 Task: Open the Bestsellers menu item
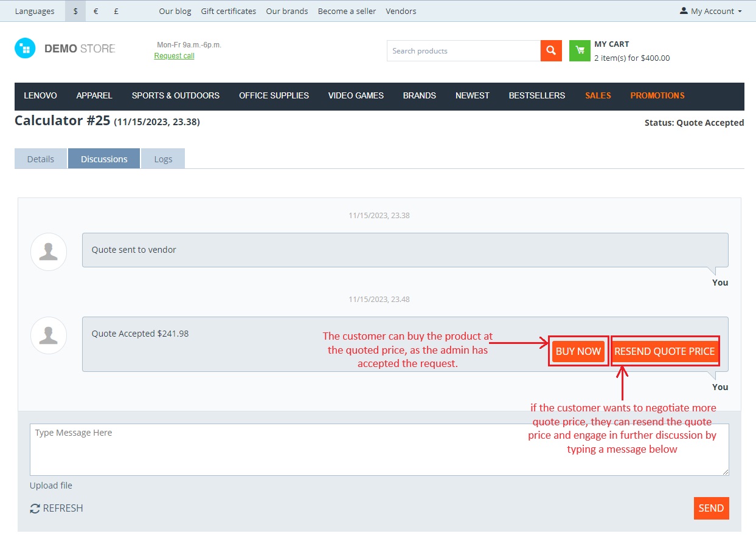point(537,95)
